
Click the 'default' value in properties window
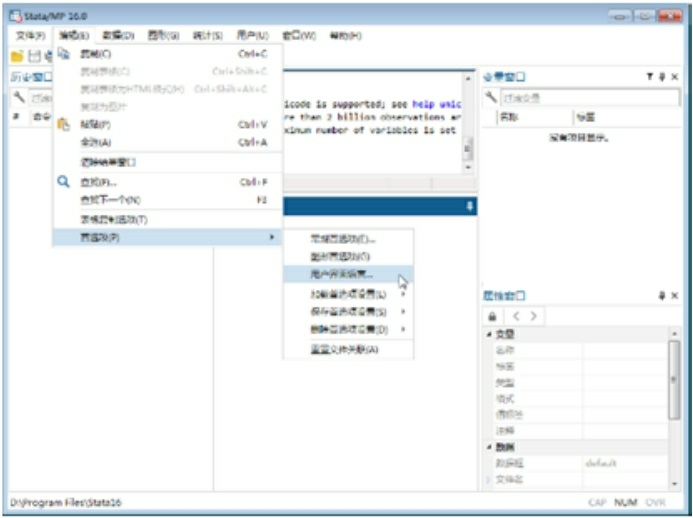coord(601,463)
